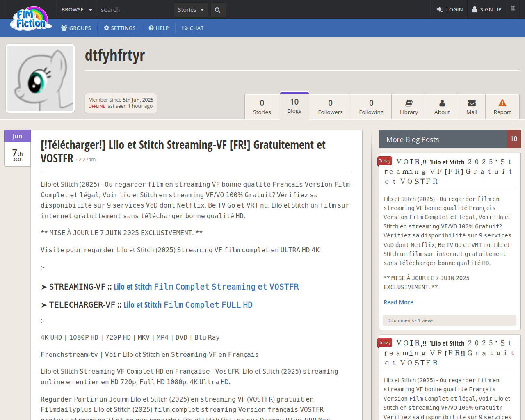Click the Report warning tab
Image resolution: width=525 pixels, height=420 pixels.
coord(502,107)
